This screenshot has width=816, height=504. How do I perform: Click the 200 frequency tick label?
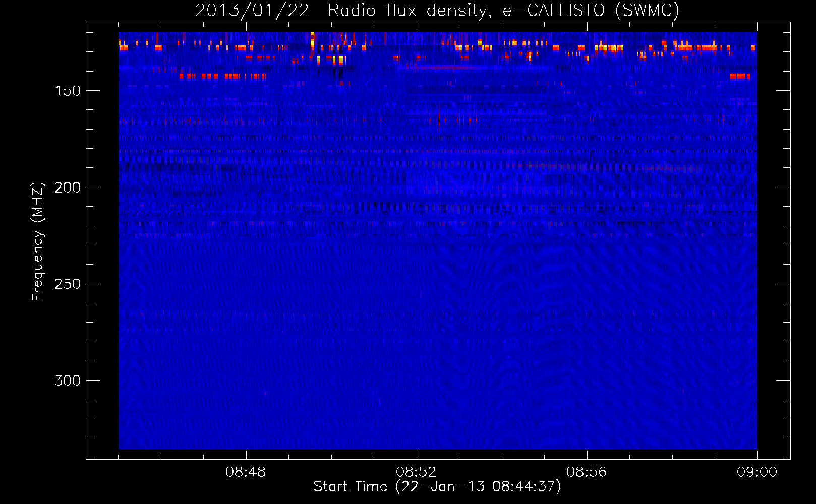pyautogui.click(x=68, y=187)
